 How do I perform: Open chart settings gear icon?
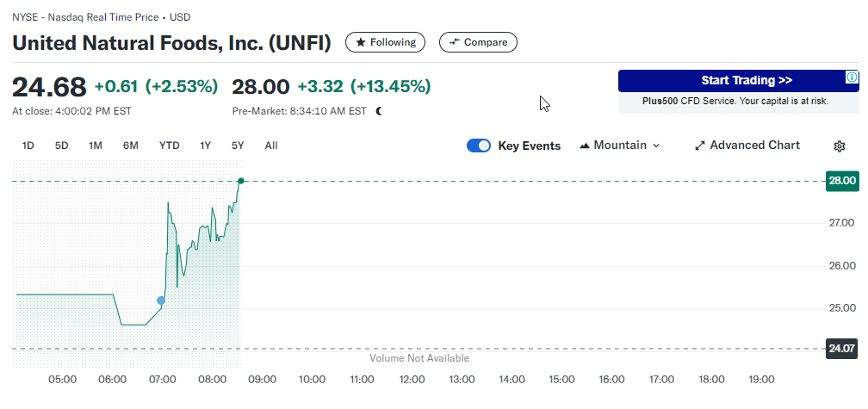[x=840, y=146]
